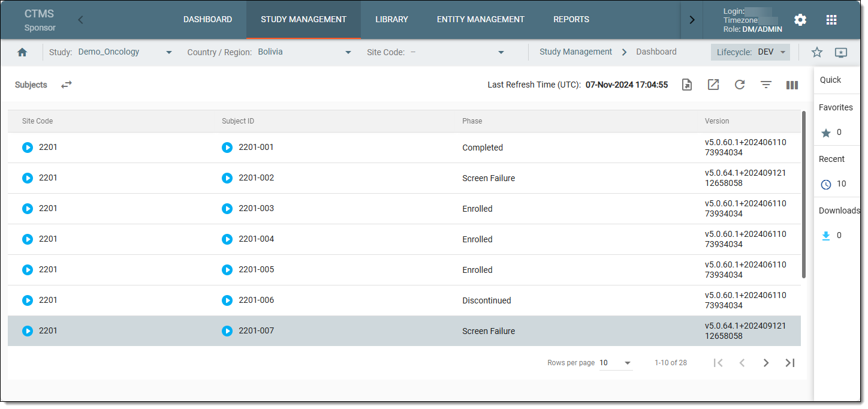Screen dimensions: 868x409
Task: Click the export file icon
Action: 687,85
